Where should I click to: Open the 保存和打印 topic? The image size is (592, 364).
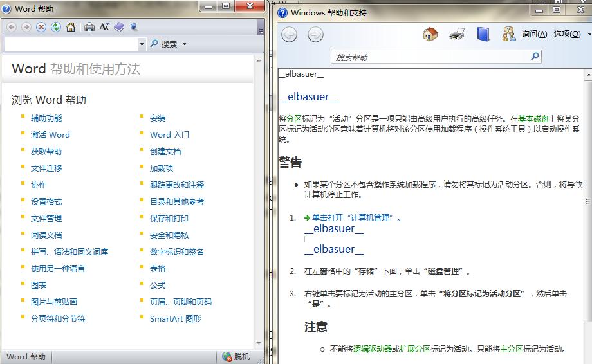(169, 219)
